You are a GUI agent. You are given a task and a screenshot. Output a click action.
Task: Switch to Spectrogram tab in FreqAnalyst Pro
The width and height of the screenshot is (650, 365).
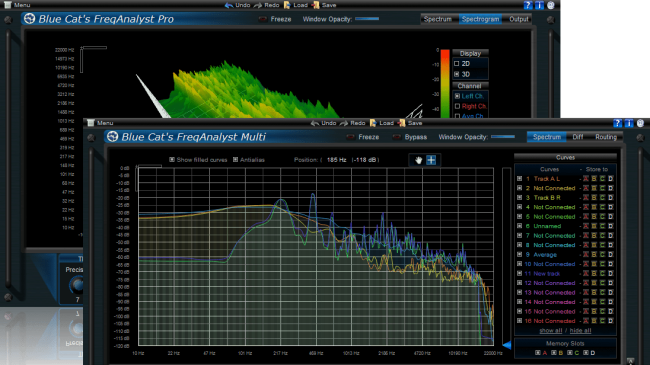[x=480, y=19]
